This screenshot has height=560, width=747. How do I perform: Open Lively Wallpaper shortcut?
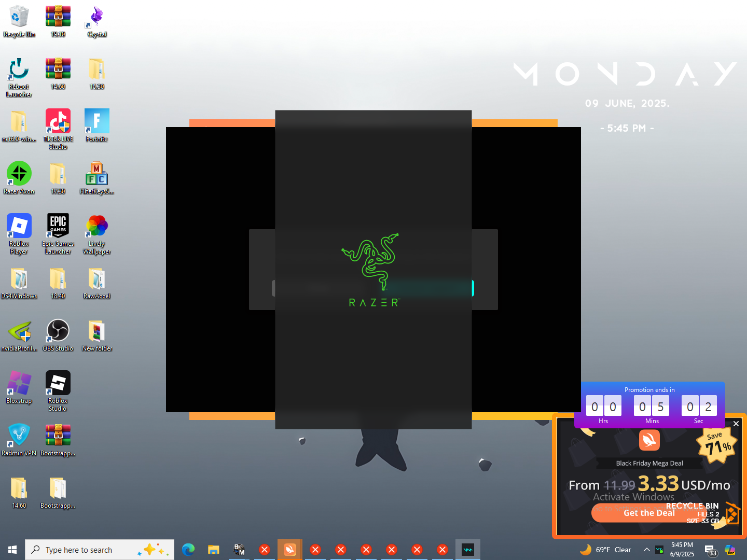[x=97, y=234]
